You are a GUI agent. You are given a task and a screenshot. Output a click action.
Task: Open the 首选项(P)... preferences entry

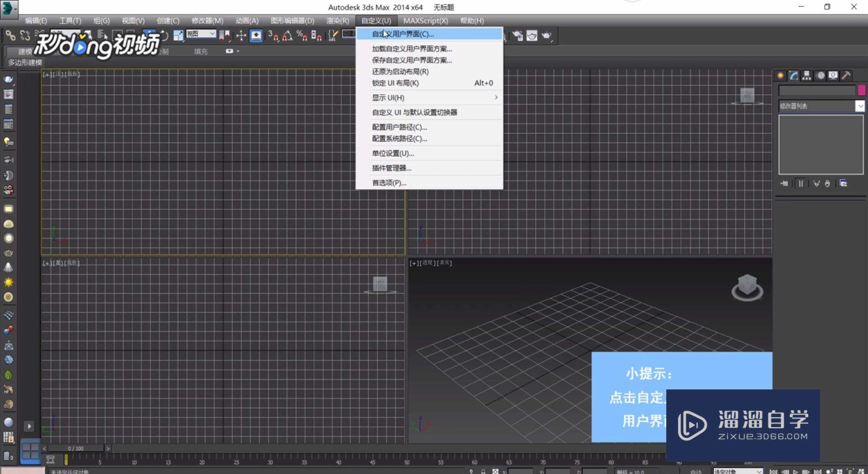tap(389, 183)
